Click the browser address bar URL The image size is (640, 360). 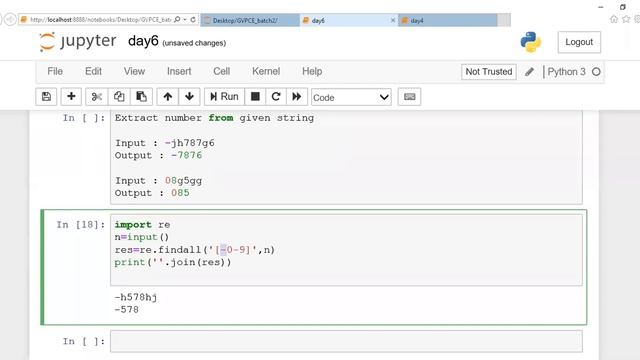click(x=100, y=20)
